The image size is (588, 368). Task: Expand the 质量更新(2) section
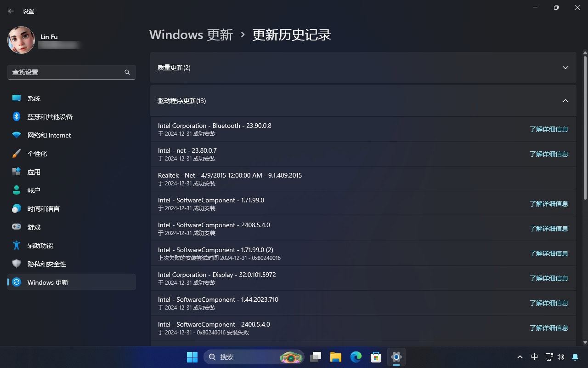tap(363, 68)
